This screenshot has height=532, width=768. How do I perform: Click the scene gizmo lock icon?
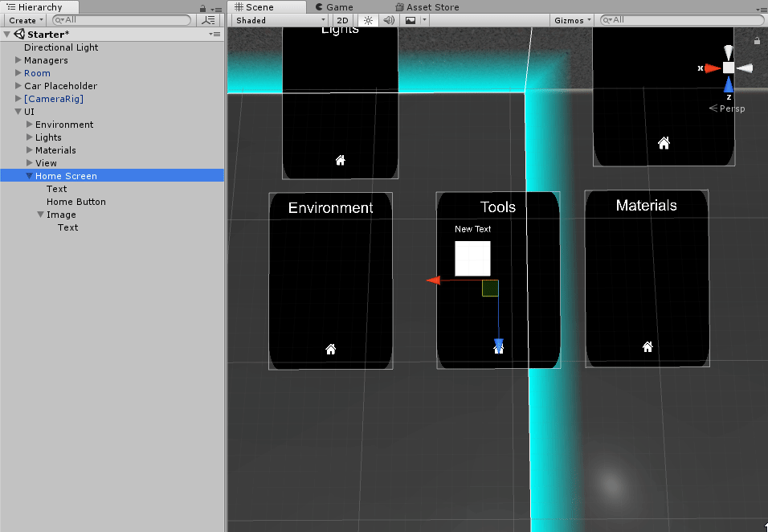757,40
